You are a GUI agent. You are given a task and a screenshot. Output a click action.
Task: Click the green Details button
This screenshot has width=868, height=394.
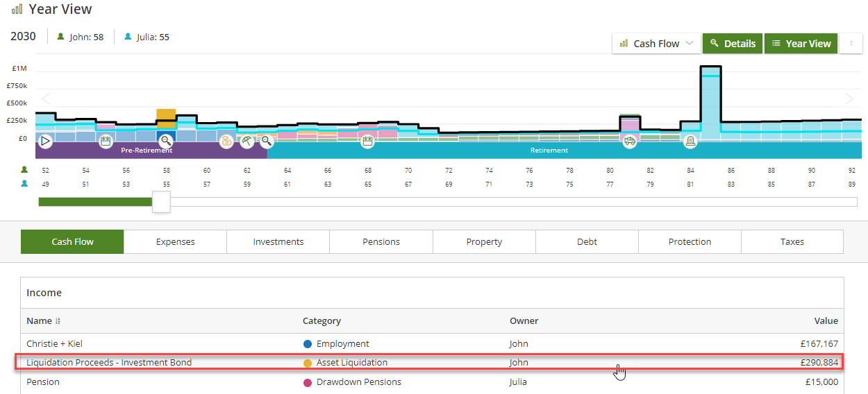click(x=733, y=43)
